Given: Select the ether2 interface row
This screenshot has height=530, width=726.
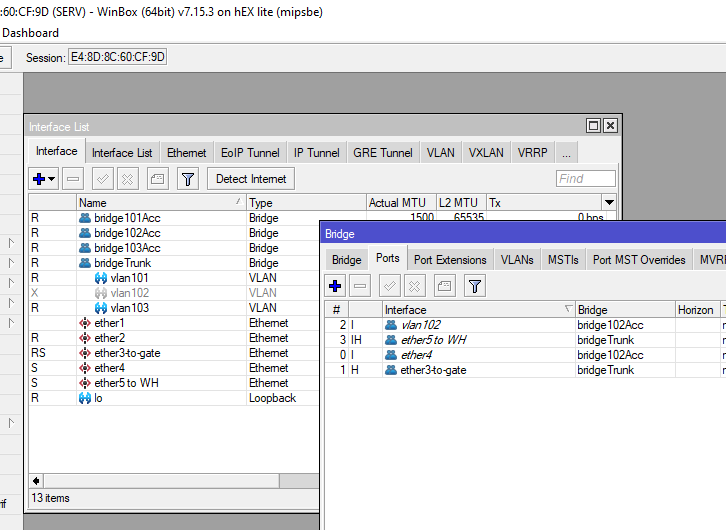Looking at the screenshot, I should [174, 338].
